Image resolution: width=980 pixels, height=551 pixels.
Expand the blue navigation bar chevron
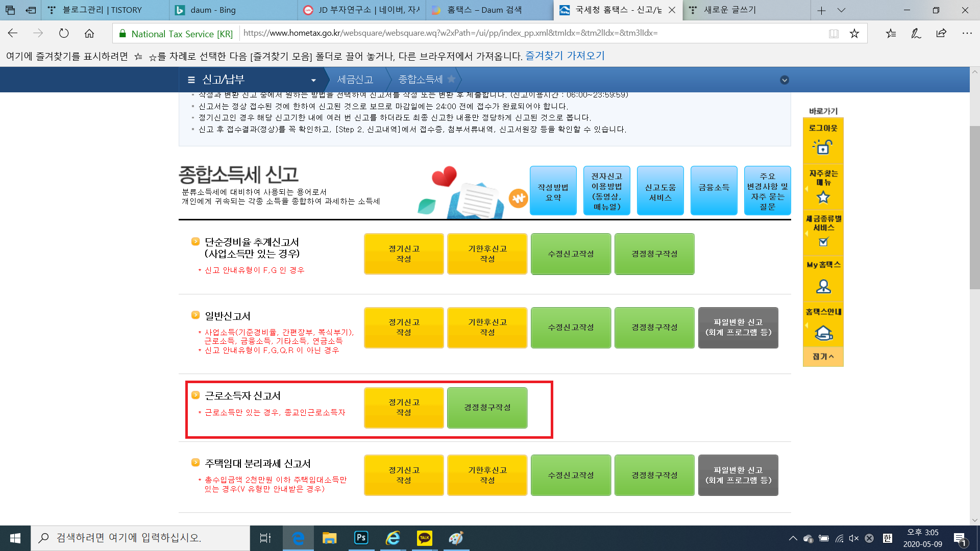(785, 80)
